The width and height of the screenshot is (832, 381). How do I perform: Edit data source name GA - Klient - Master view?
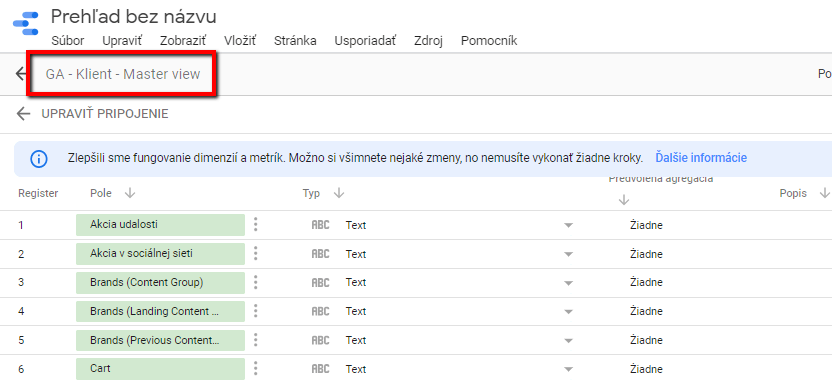pyautogui.click(x=123, y=74)
